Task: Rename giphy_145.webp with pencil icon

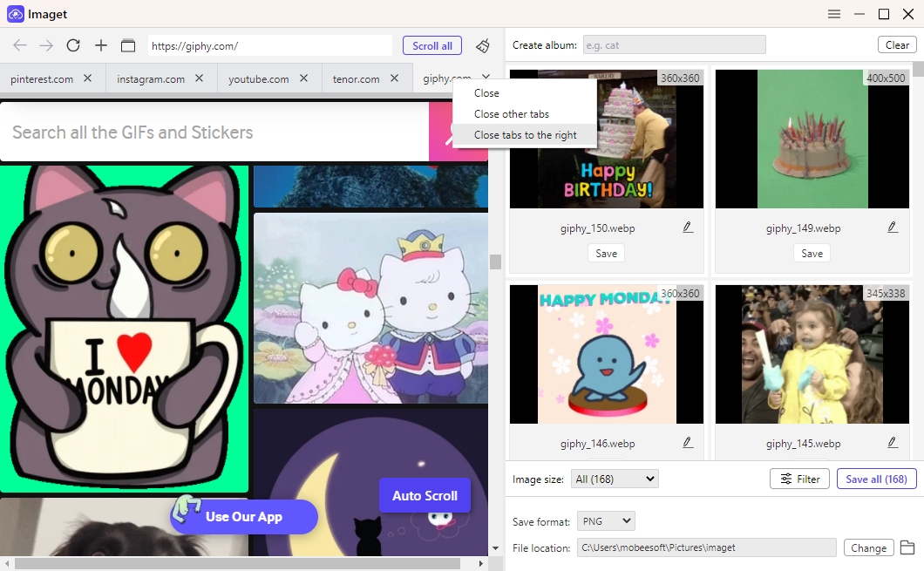Action: (893, 443)
